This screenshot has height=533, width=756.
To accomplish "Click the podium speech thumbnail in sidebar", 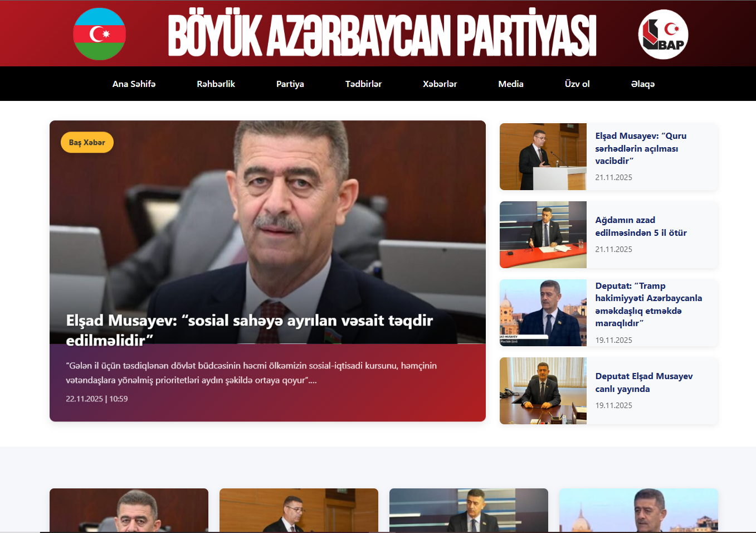I will 543,157.
